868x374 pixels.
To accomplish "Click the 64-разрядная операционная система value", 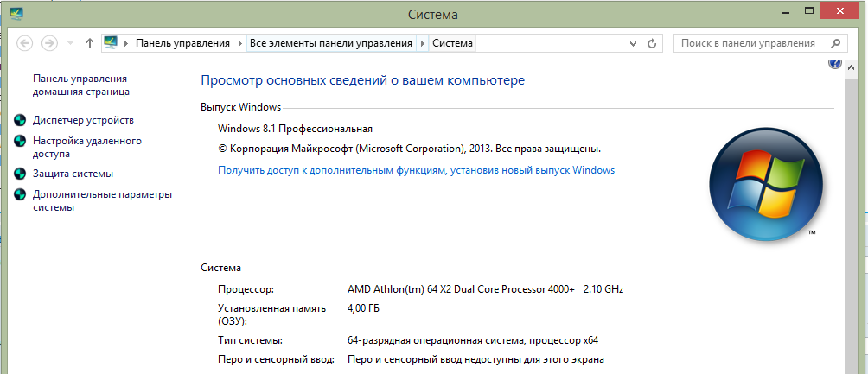I will coord(473,339).
